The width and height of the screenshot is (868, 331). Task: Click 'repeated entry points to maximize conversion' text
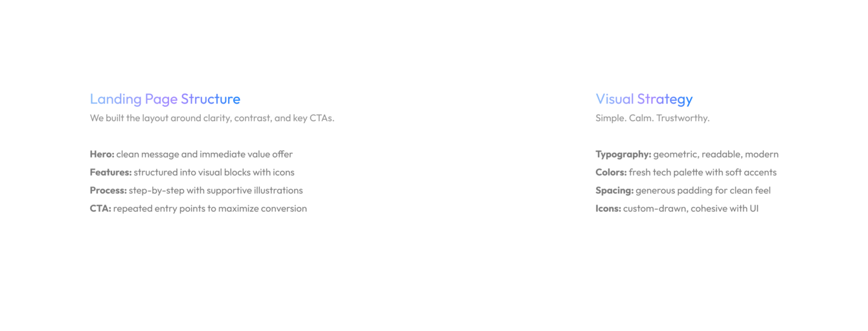pos(210,209)
